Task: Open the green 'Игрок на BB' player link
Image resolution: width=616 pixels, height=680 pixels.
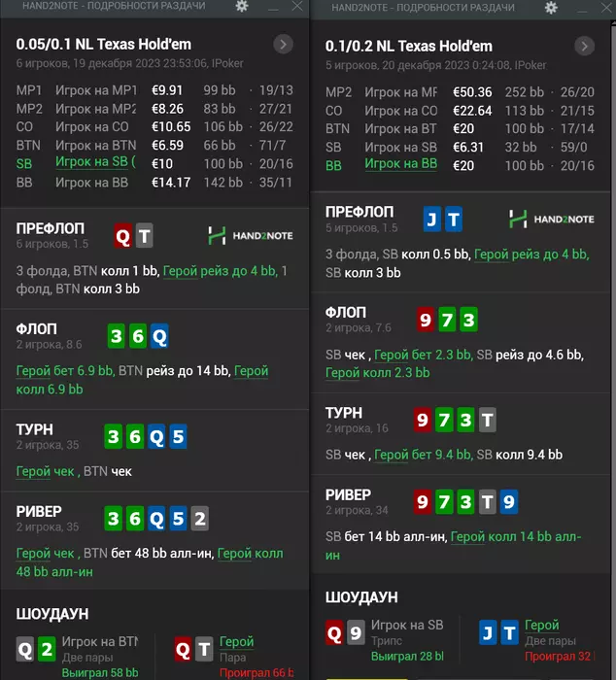Action: click(x=400, y=163)
